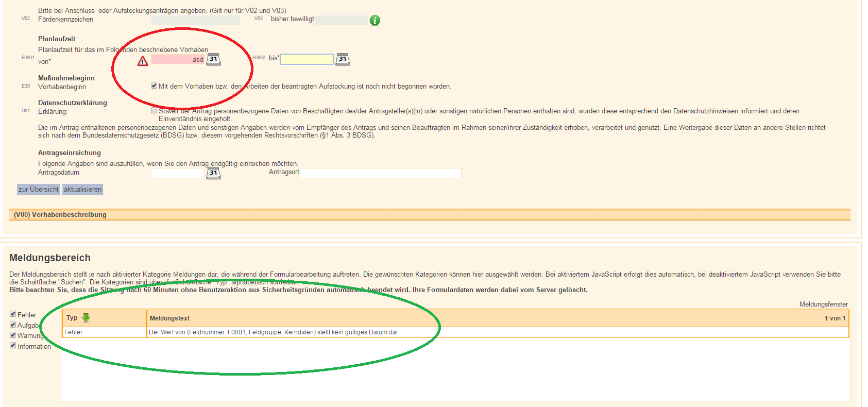
Task: Click the 'aktualisieren' button
Action: [x=83, y=190]
